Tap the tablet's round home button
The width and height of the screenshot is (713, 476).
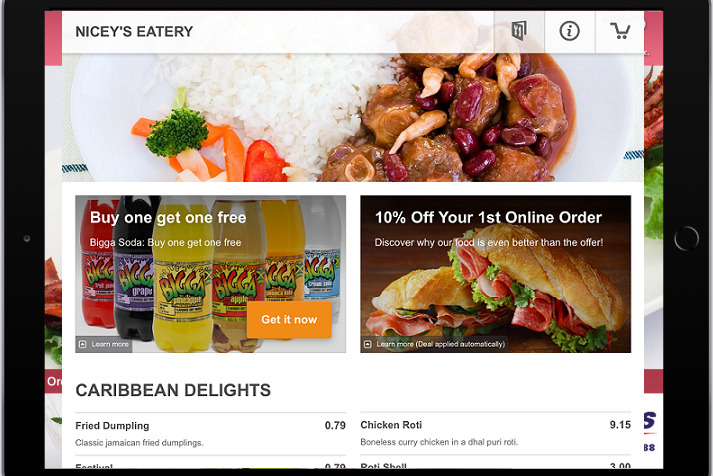click(686, 238)
